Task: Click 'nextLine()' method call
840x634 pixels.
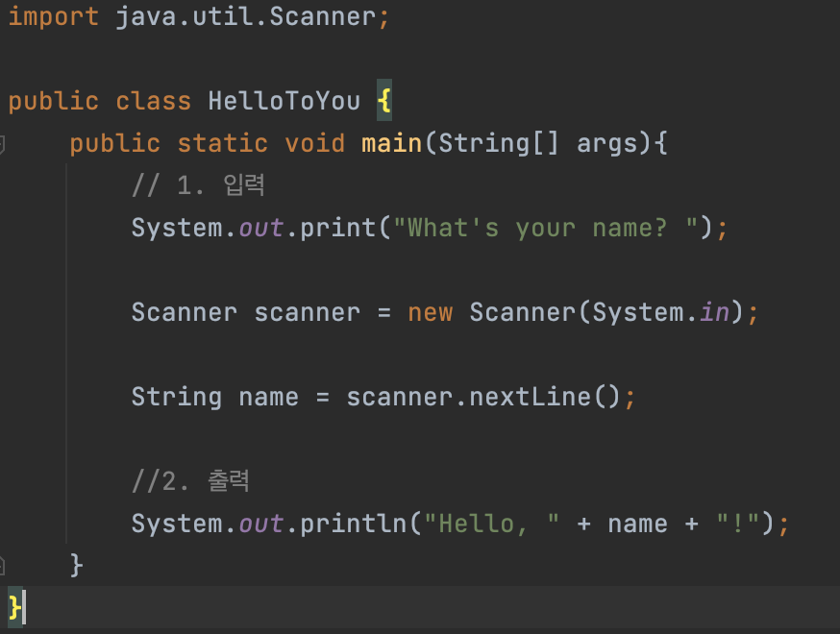Action: pos(545,397)
